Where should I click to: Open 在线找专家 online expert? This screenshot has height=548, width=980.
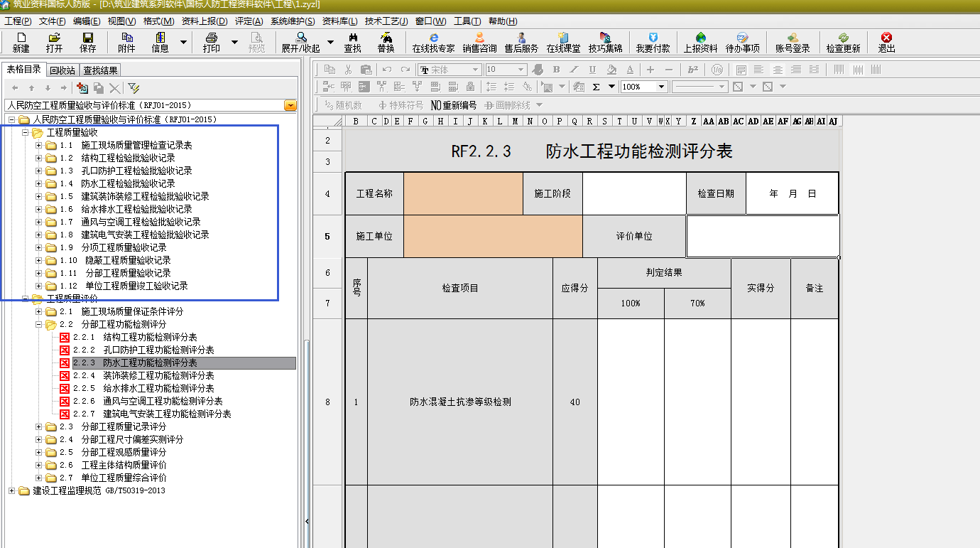[x=433, y=43]
